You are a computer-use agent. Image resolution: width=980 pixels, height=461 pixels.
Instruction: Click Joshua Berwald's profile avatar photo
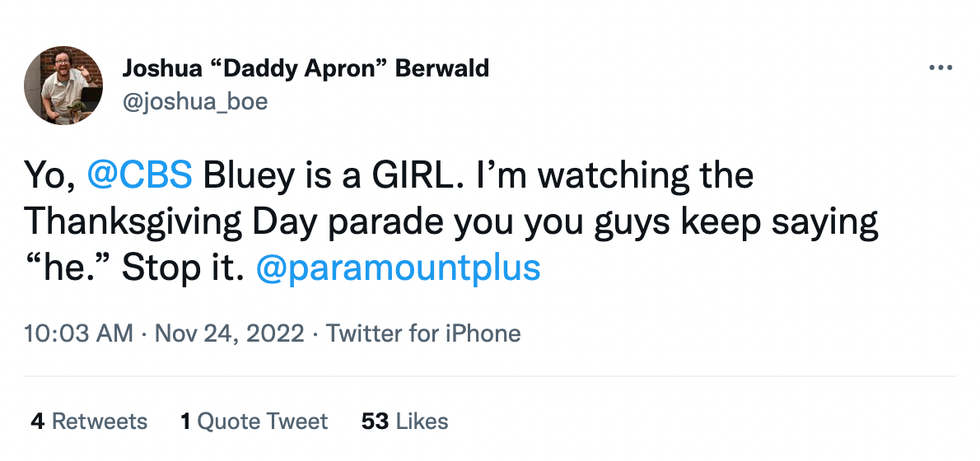63,85
